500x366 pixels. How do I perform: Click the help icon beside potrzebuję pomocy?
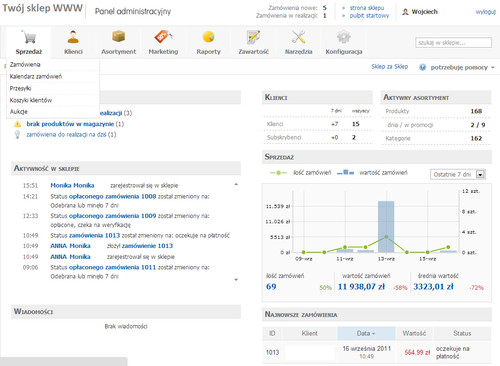pos(423,67)
